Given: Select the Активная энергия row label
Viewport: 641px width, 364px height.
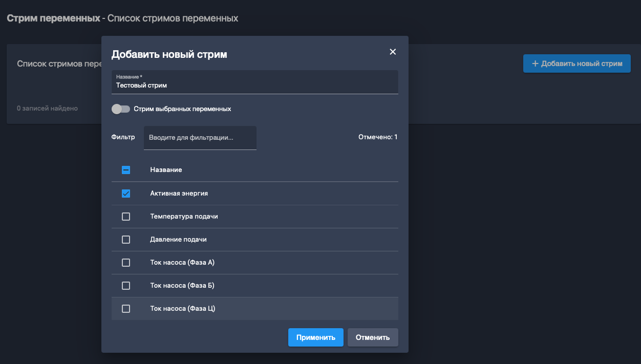Looking at the screenshot, I should [179, 194].
